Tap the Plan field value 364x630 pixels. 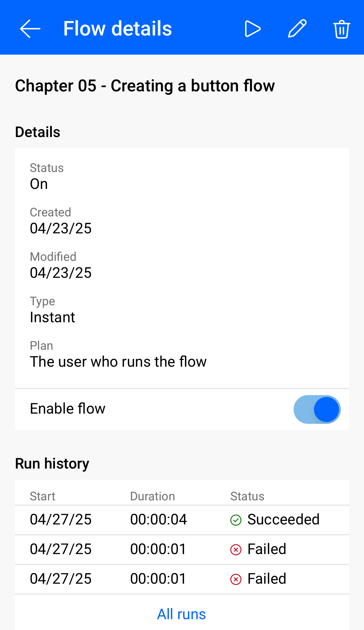click(118, 362)
